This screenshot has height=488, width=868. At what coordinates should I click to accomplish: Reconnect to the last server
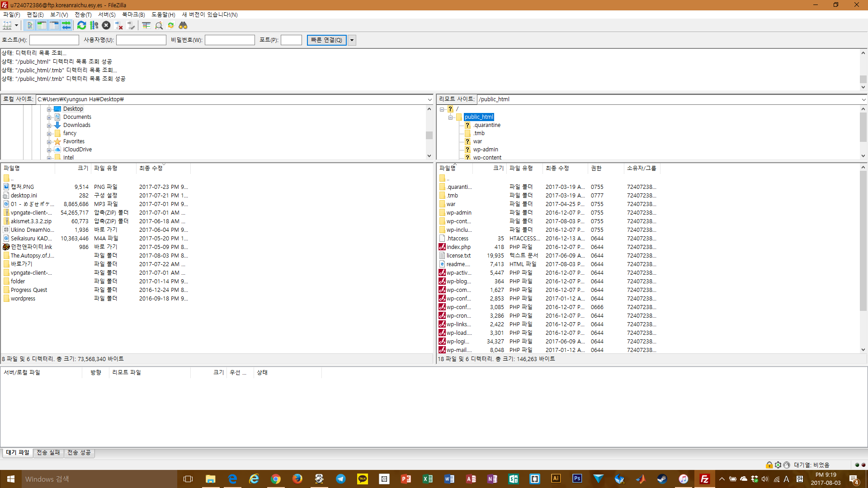[131, 25]
